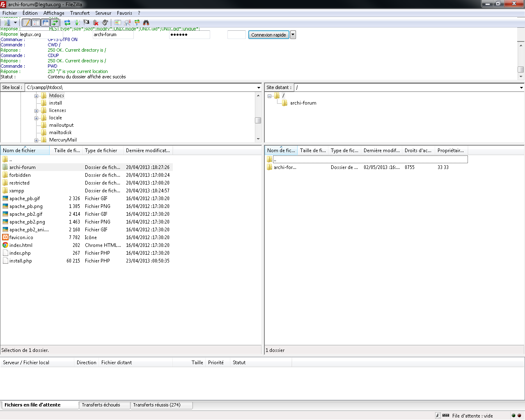Switch to Transferts réussis (274) tab
Image resolution: width=525 pixels, height=420 pixels.
pos(161,405)
